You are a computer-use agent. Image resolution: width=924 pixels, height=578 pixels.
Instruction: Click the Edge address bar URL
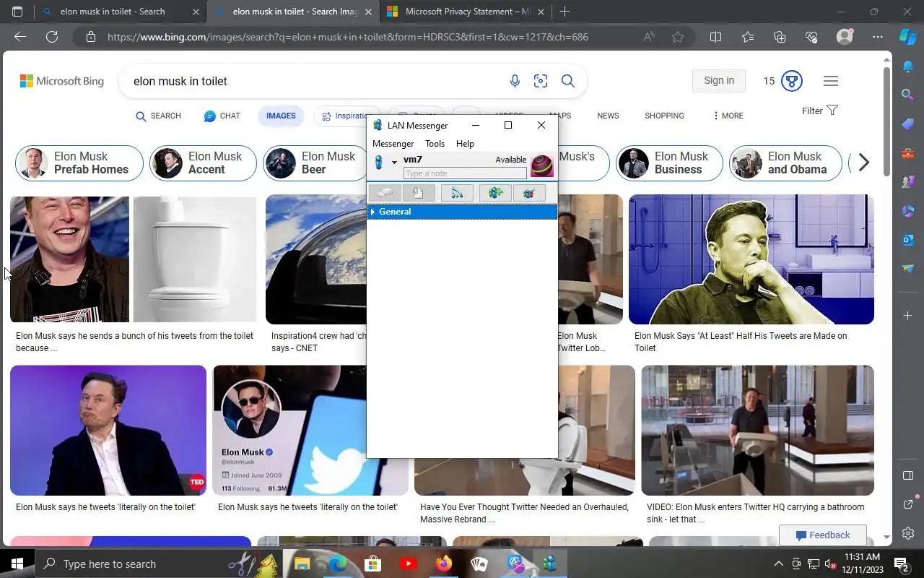(348, 37)
